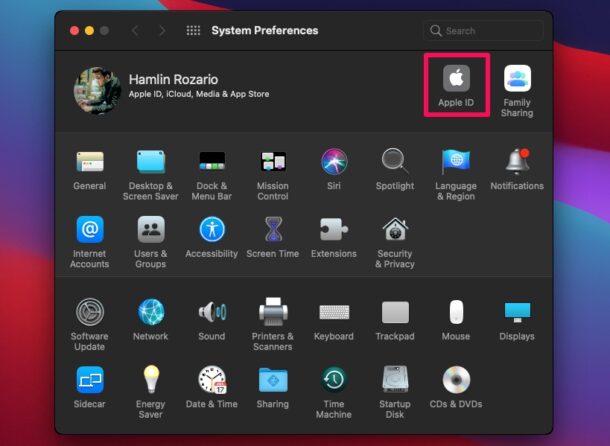Screen dimensions: 610x446
Task: Click the Search field in System Preferences
Action: point(482,31)
